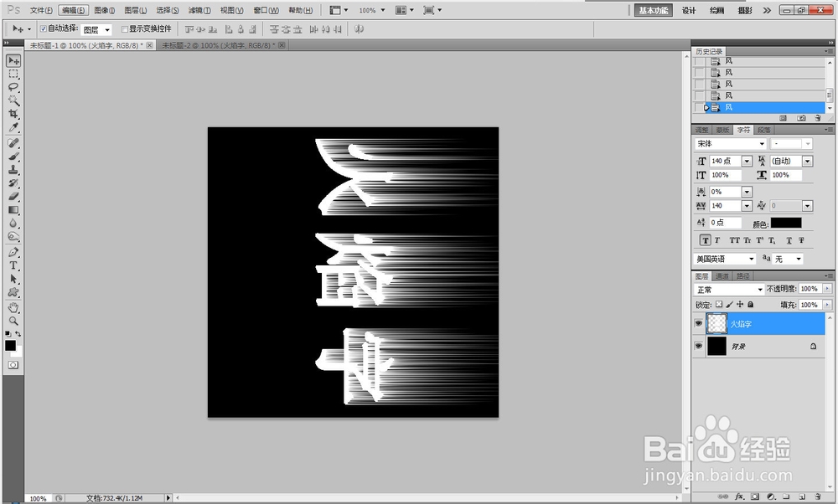Image resolution: width=838 pixels, height=504 pixels.
Task: Toggle lock image pixels brush icon
Action: (730, 304)
